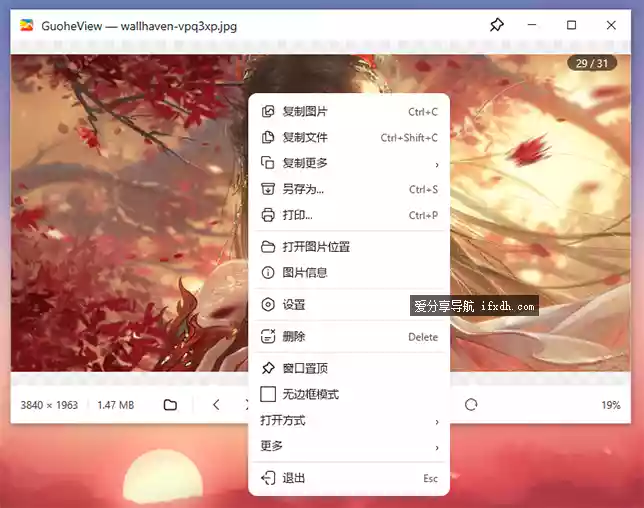Choose 删除 in the context menu
The image size is (644, 508).
(x=349, y=337)
